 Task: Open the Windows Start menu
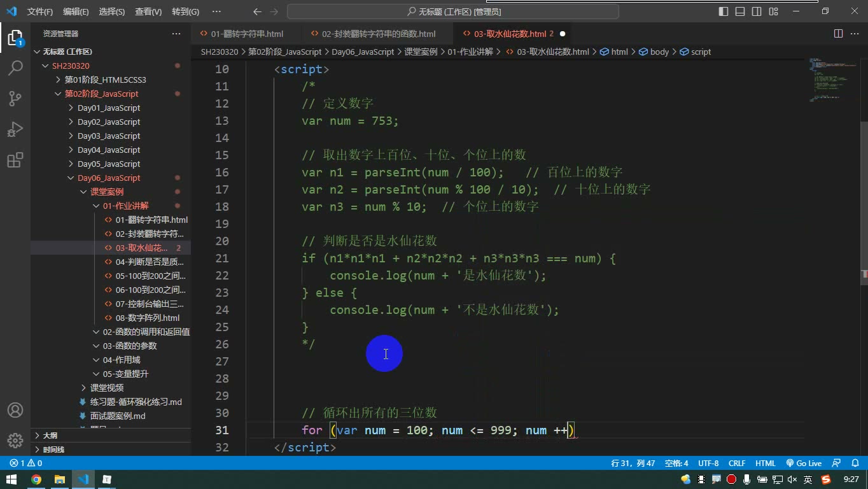(x=11, y=479)
